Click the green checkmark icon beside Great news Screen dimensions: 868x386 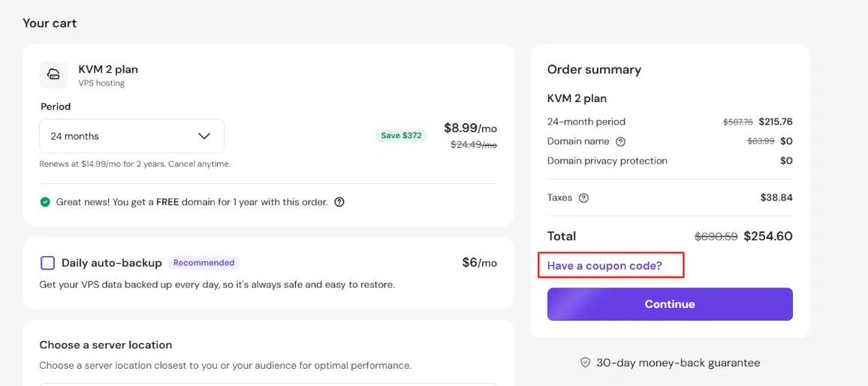(x=45, y=202)
